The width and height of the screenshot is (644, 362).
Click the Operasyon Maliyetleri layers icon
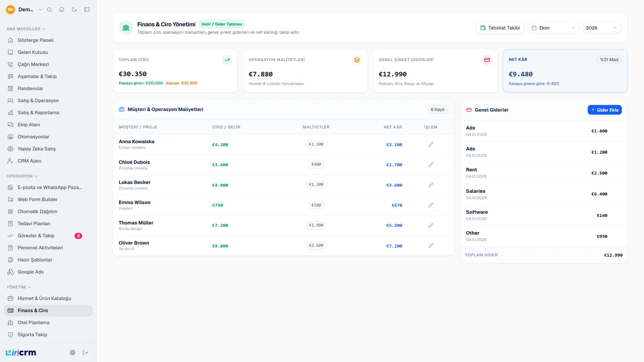click(357, 60)
